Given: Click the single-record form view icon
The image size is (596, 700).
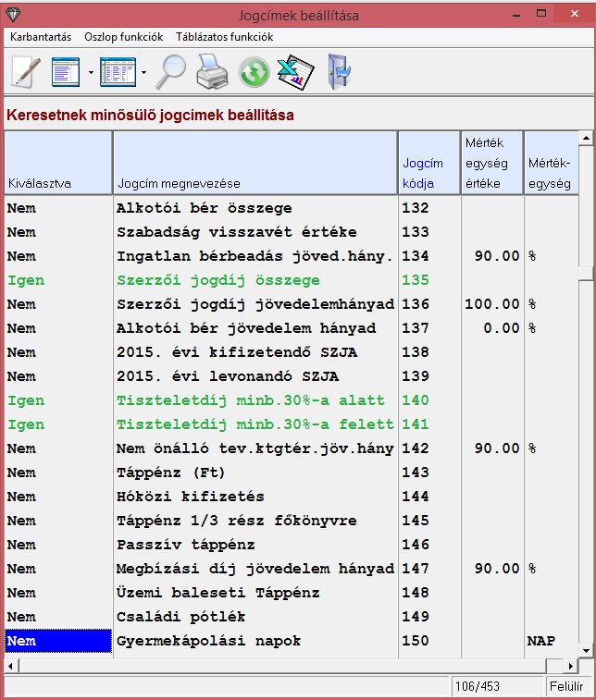Looking at the screenshot, I should 66,71.
